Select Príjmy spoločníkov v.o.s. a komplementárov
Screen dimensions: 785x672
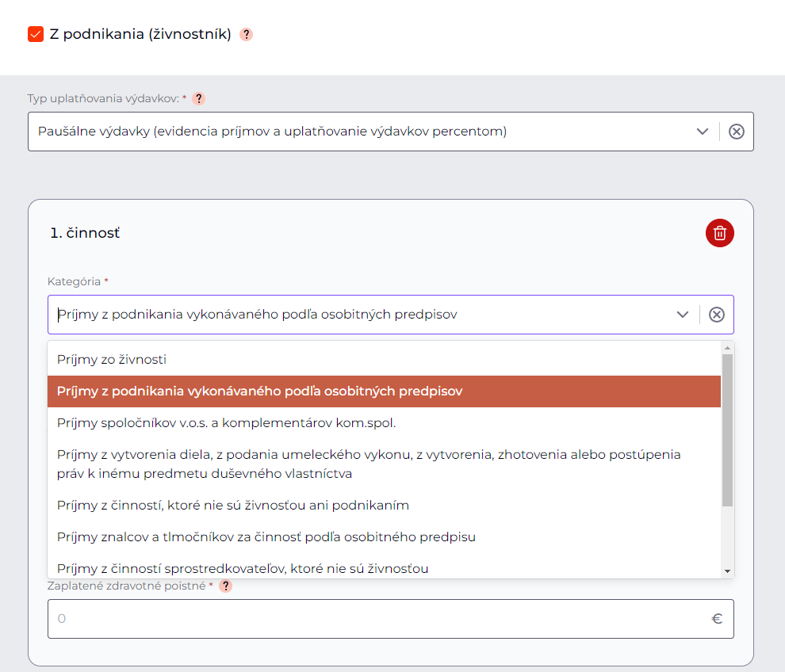pyautogui.click(x=226, y=422)
